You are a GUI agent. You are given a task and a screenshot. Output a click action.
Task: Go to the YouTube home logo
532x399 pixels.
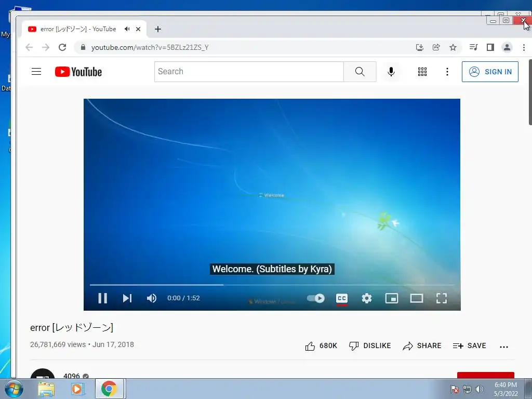78,72
